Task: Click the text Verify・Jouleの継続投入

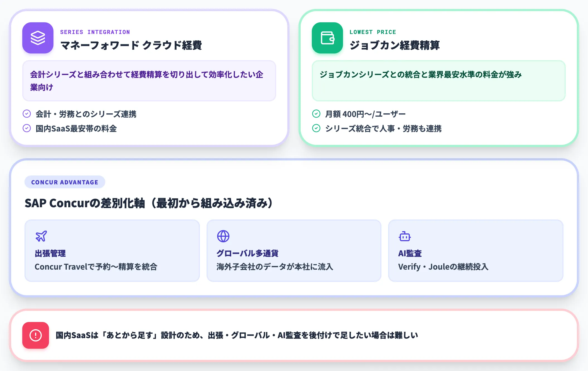Action: 443,267
